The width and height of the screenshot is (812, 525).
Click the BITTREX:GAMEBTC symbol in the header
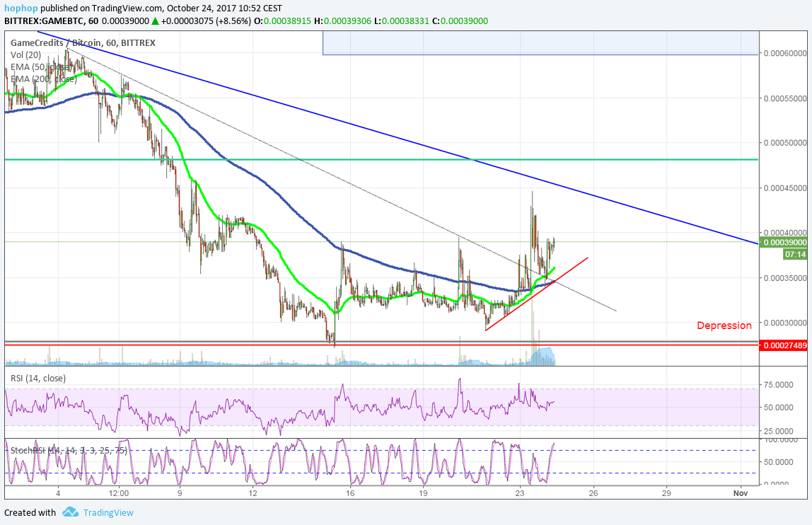click(45, 21)
